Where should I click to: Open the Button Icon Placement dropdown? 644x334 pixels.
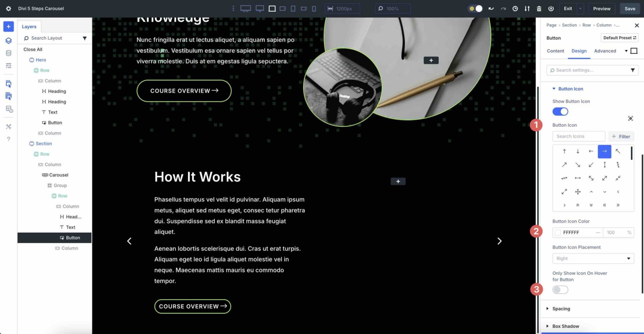click(x=593, y=258)
